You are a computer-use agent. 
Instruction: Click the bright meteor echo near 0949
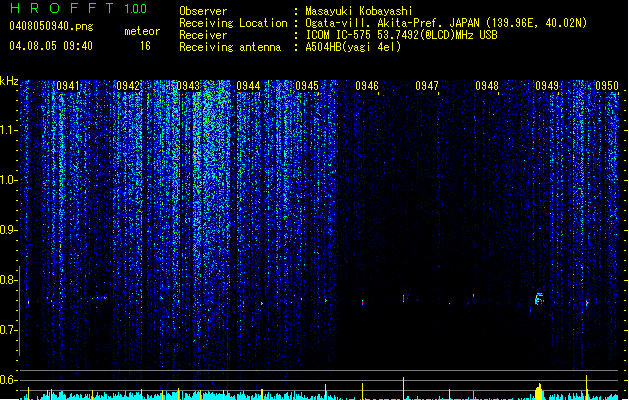[x=539, y=299]
